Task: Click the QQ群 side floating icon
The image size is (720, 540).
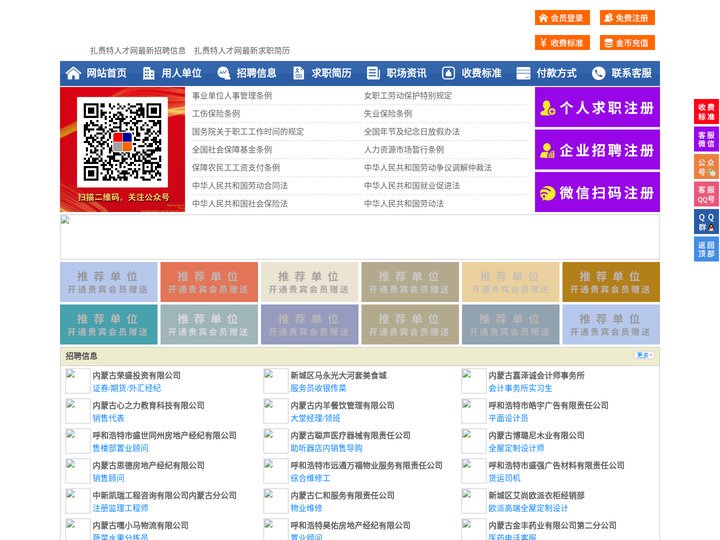Action: [x=706, y=222]
